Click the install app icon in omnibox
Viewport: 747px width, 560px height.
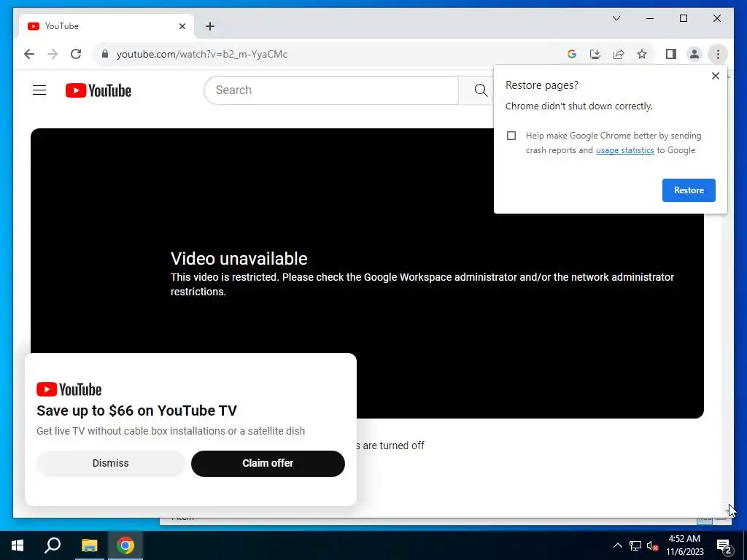595,54
